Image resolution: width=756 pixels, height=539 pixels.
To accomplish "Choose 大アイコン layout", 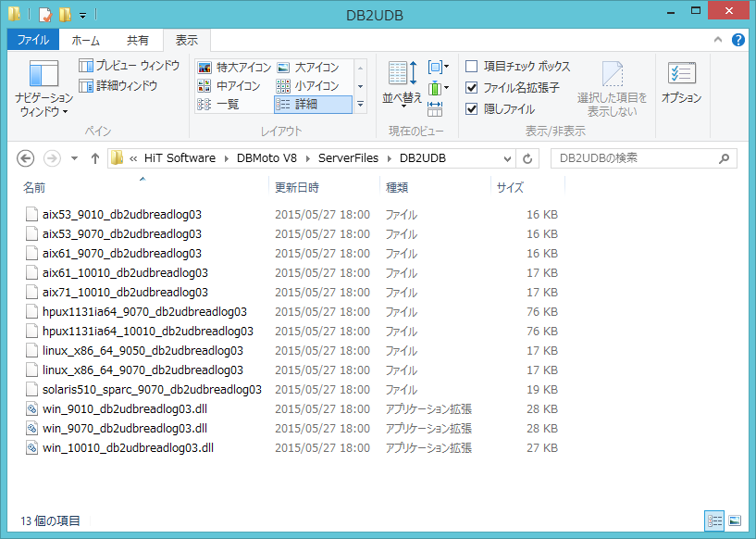I will 307,68.
